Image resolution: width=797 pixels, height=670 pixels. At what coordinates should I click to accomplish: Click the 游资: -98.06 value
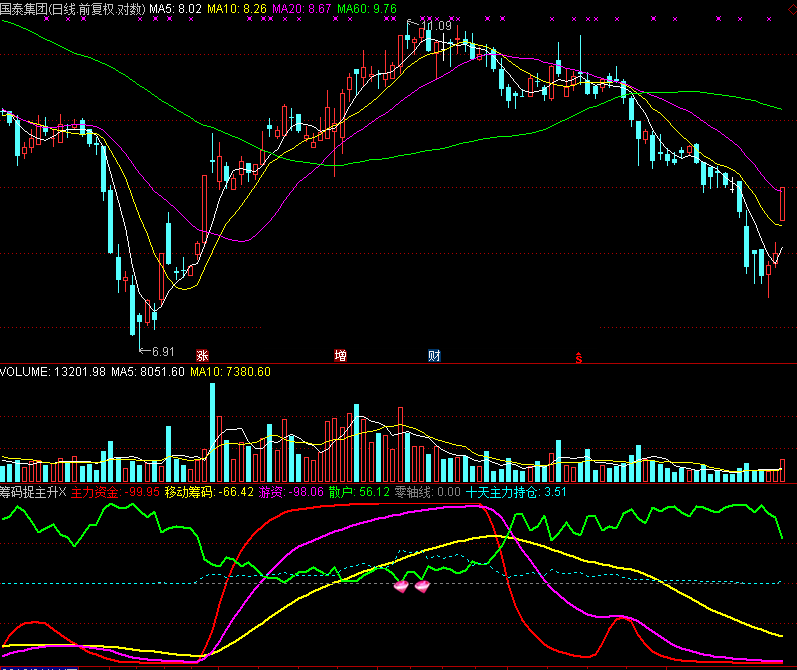coord(291,492)
